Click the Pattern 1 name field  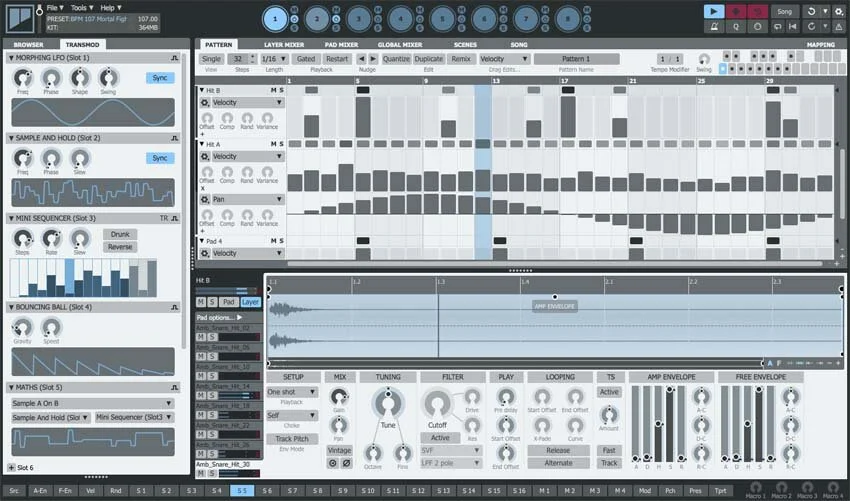[576, 59]
